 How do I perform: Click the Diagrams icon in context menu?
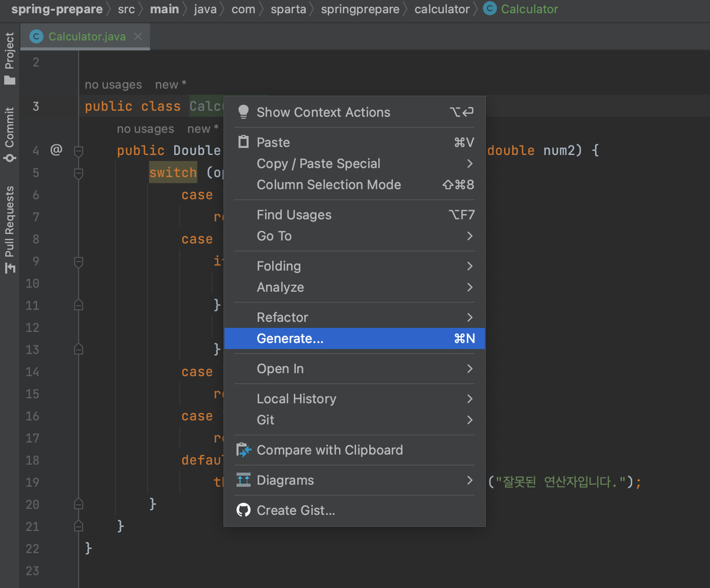[x=244, y=480]
